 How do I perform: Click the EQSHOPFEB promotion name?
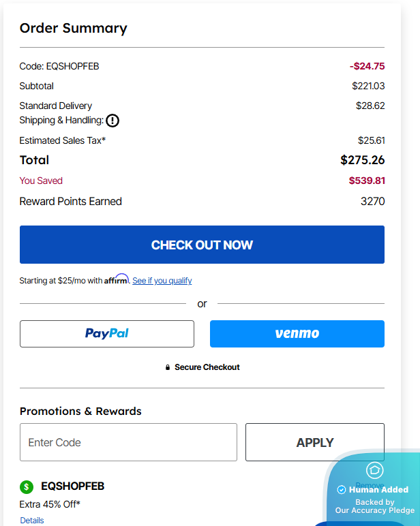coord(73,486)
